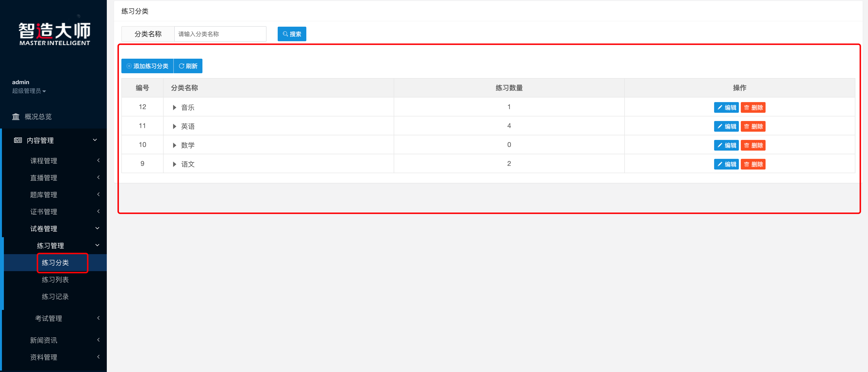Click the 操作 column header
Image resolution: width=868 pixels, height=372 pixels.
(739, 88)
